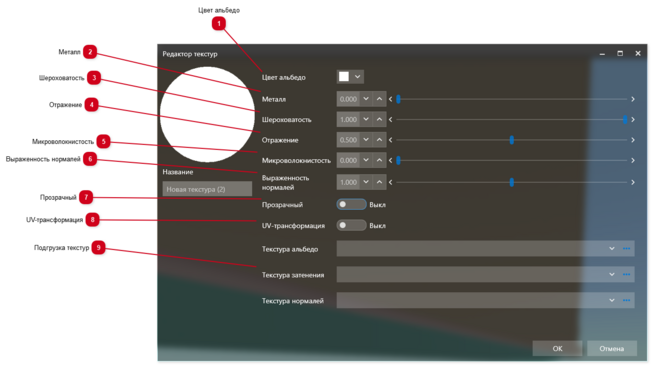Decrease the Микроволокнистость value with down arrow

pos(366,160)
